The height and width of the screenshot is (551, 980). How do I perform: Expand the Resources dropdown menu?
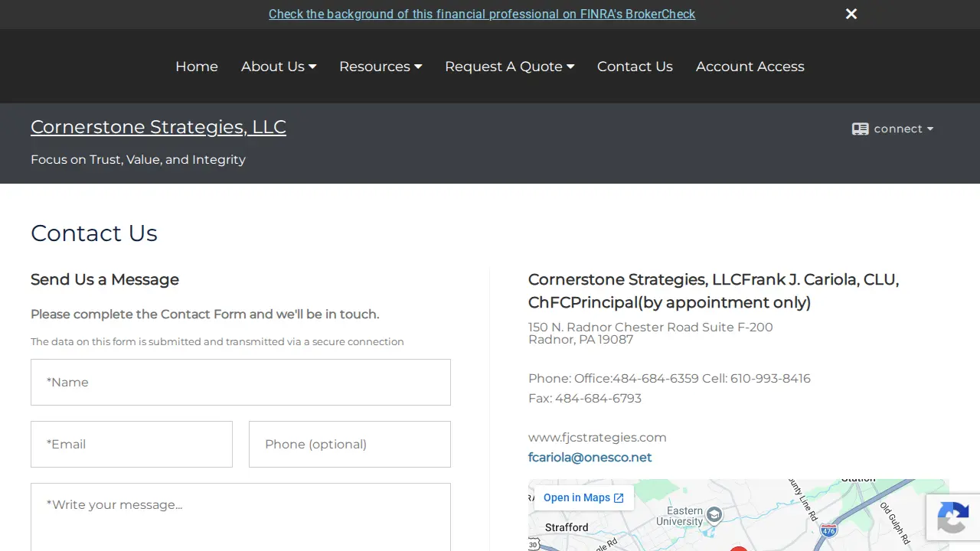(x=381, y=67)
